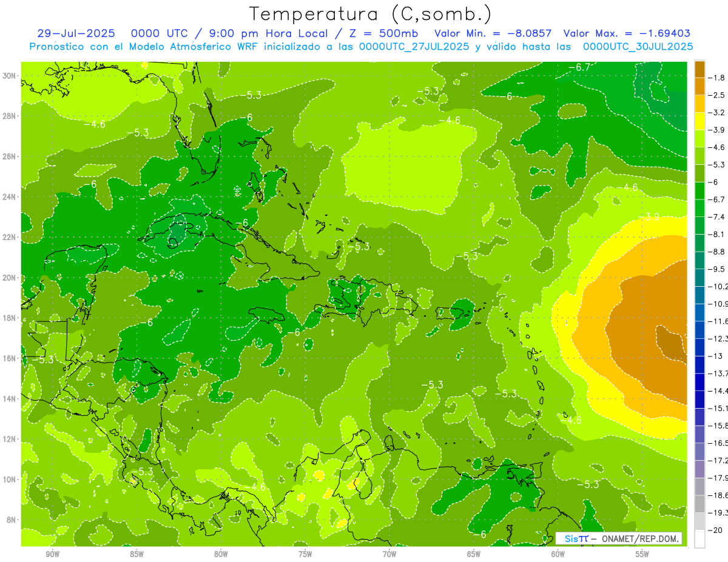Click the '30N' latitude axis label
The image size is (728, 562).
point(10,75)
